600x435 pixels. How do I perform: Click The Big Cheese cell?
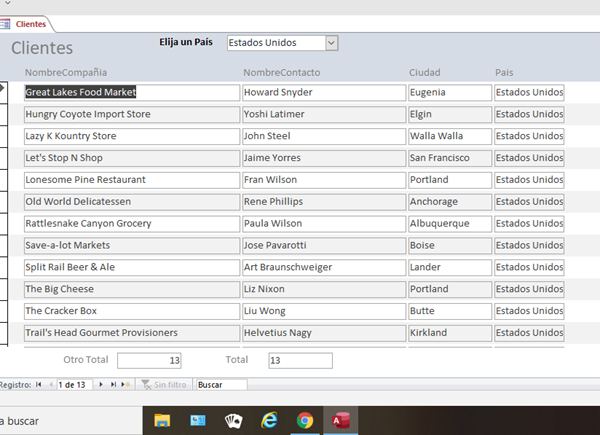(x=132, y=289)
